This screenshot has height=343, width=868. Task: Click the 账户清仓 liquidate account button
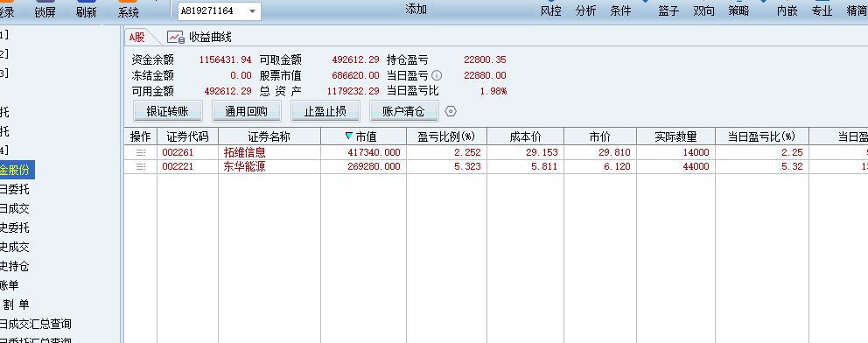point(404,111)
